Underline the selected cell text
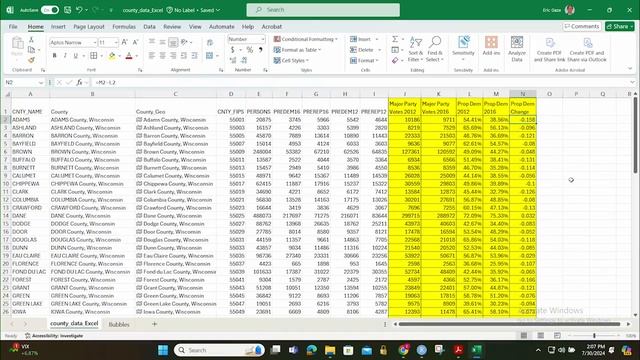This screenshot has width=640, height=360. 75,56
